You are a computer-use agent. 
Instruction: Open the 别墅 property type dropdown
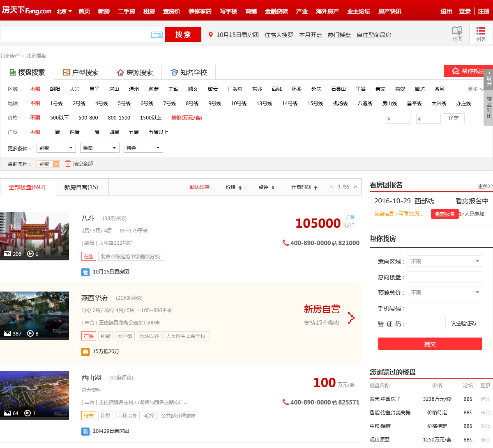coord(56,148)
